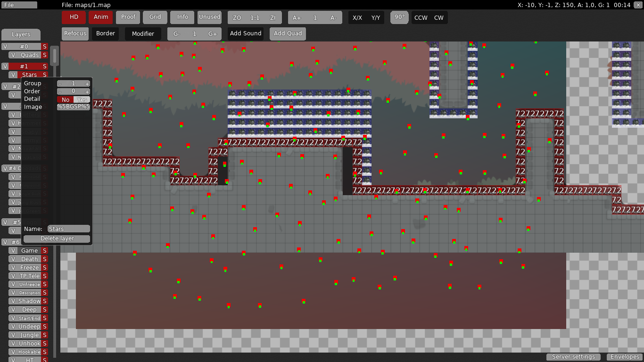Rotate brush counter-clockwise with CCW
The height and width of the screenshot is (362, 644).
pyautogui.click(x=421, y=17)
